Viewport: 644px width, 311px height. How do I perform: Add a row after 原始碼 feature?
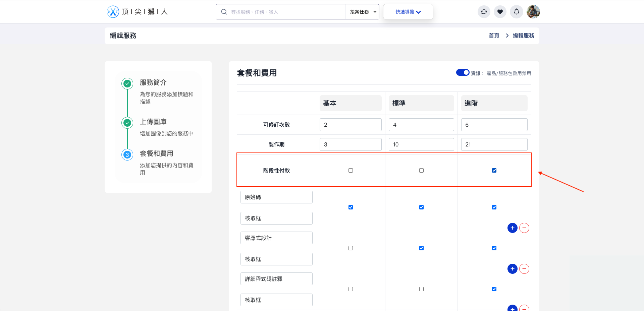point(512,228)
